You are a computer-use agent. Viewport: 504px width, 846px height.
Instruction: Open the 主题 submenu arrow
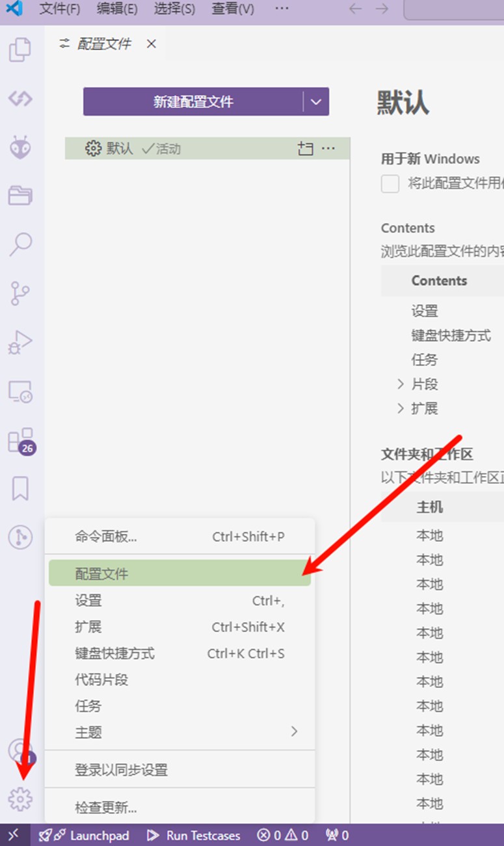click(294, 732)
